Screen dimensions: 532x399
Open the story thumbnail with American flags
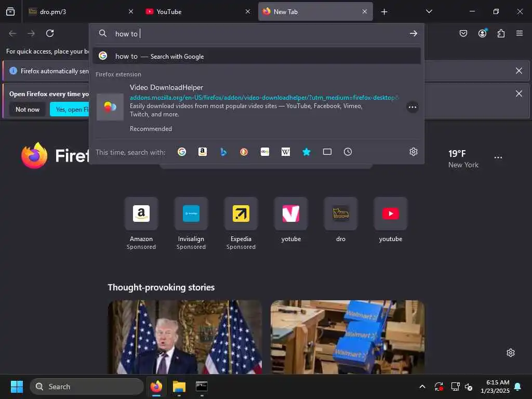pyautogui.click(x=185, y=337)
